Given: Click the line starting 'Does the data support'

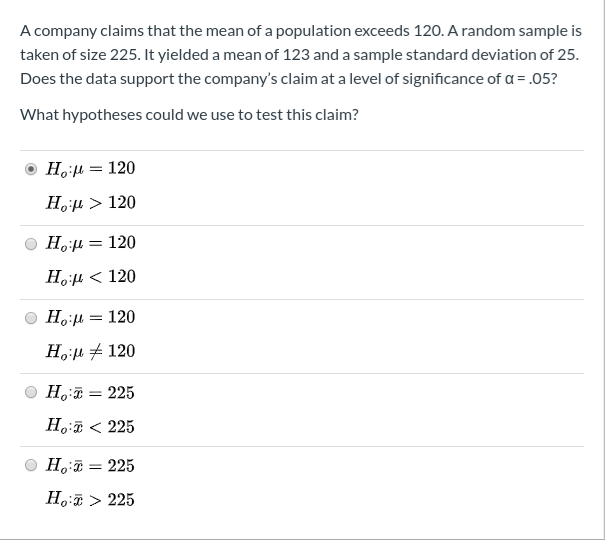Looking at the screenshot, I should [289, 79].
